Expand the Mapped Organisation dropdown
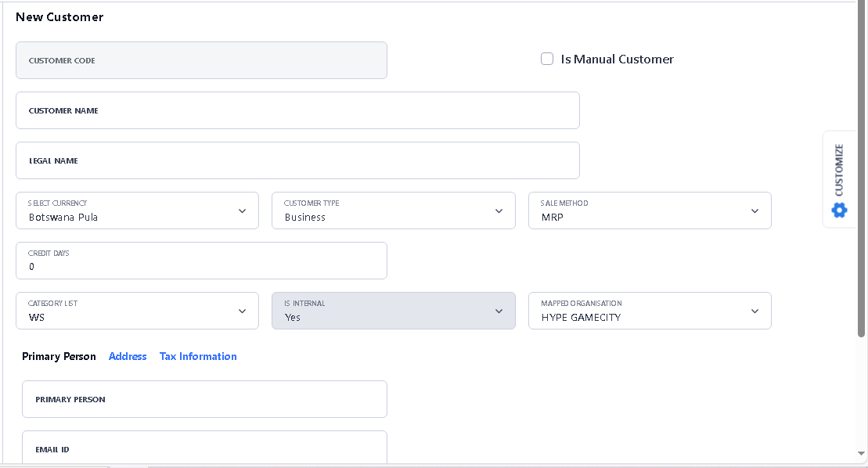The image size is (868, 468). [x=650, y=311]
